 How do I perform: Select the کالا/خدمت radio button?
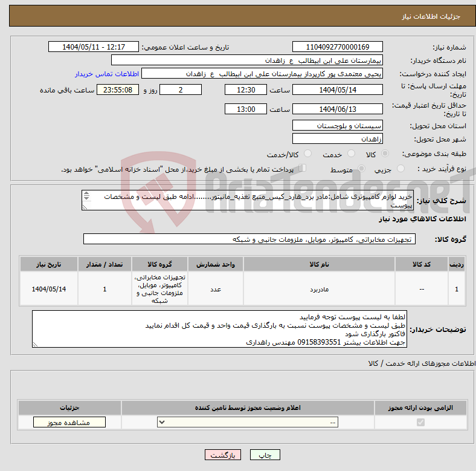pyautogui.click(x=308, y=154)
